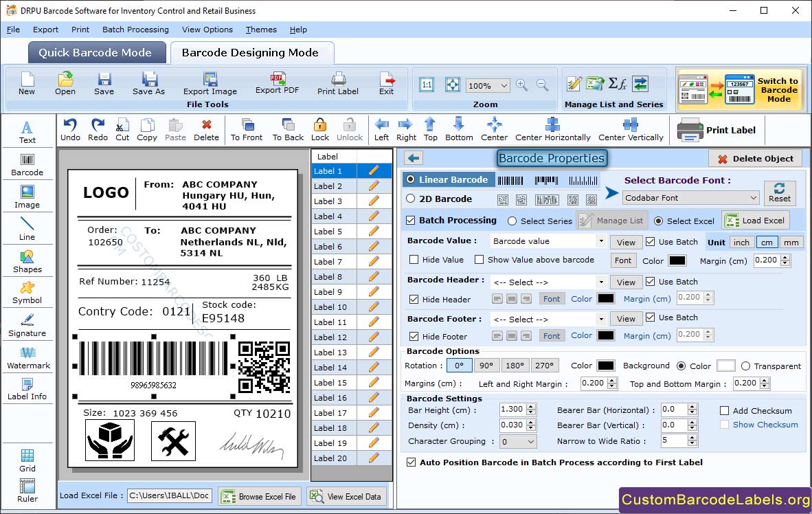This screenshot has height=514, width=812.
Task: Enable the Hide Value checkbox
Action: click(x=414, y=260)
